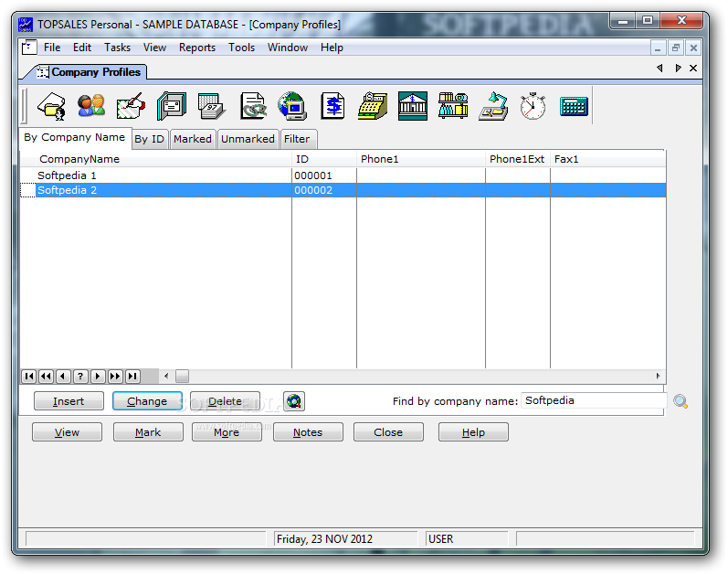Click the More button
The width and height of the screenshot is (728, 574).
coord(227,432)
